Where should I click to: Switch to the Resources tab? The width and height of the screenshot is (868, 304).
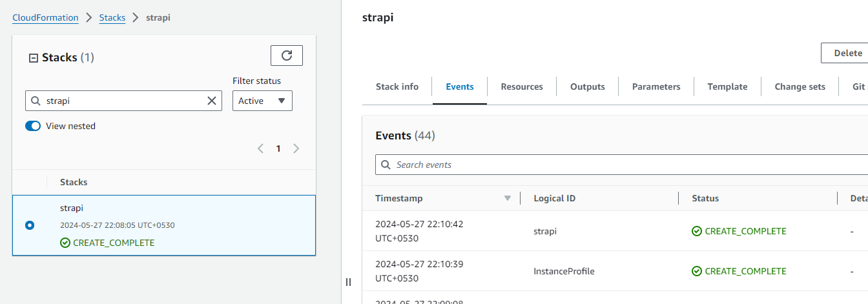click(522, 86)
